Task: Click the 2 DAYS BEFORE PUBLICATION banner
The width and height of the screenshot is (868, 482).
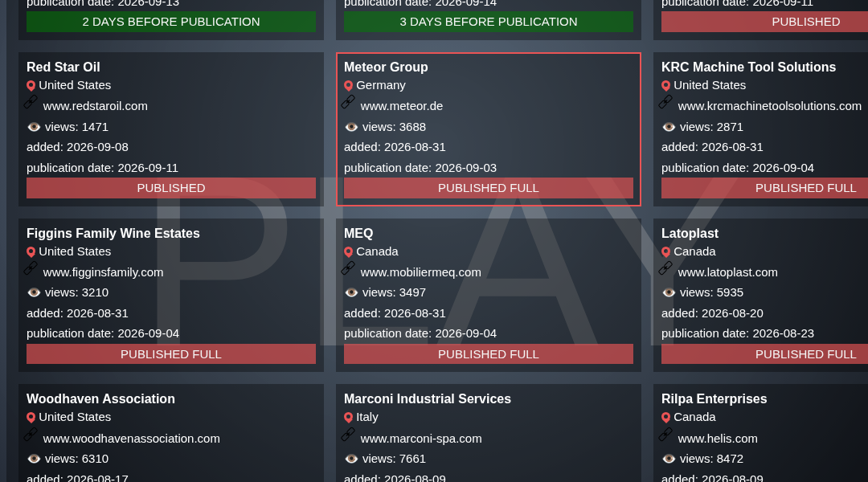Action: coord(171,22)
